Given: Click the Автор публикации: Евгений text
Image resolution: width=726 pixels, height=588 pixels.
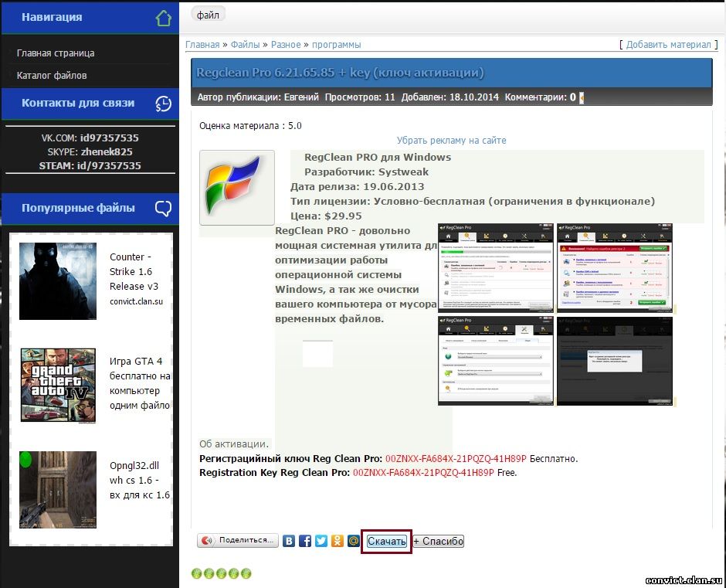Looking at the screenshot, I should click(259, 97).
